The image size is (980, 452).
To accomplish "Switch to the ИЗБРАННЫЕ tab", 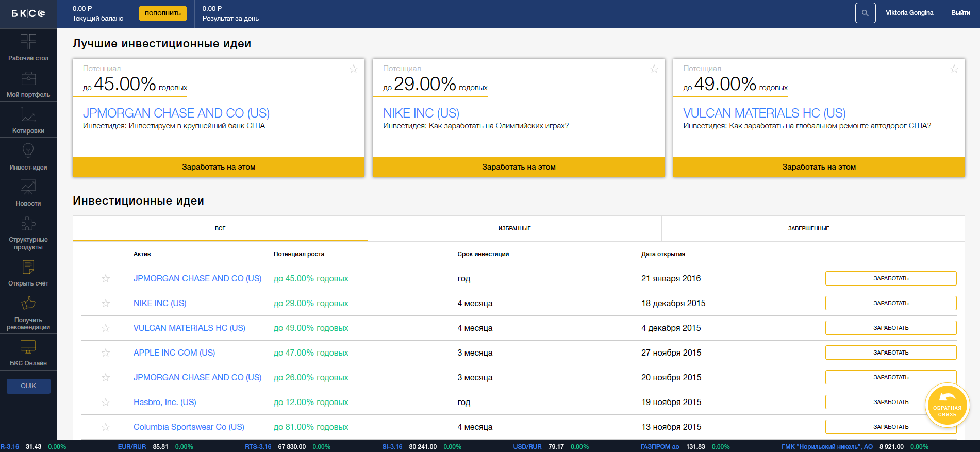I will 514,228.
